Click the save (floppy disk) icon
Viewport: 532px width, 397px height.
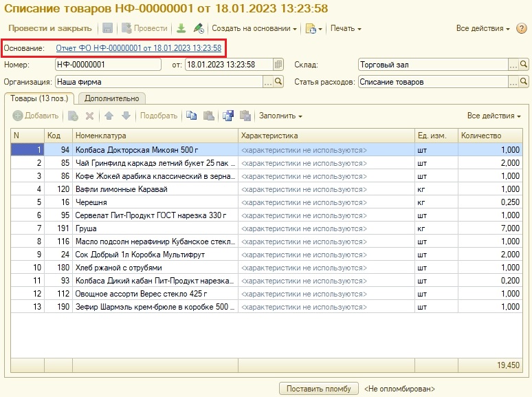[x=107, y=28]
